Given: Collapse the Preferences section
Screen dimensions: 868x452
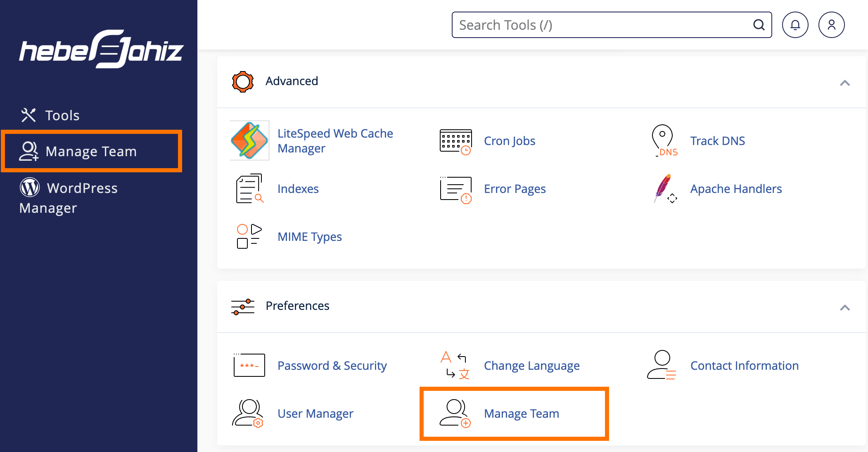Looking at the screenshot, I should click(845, 307).
